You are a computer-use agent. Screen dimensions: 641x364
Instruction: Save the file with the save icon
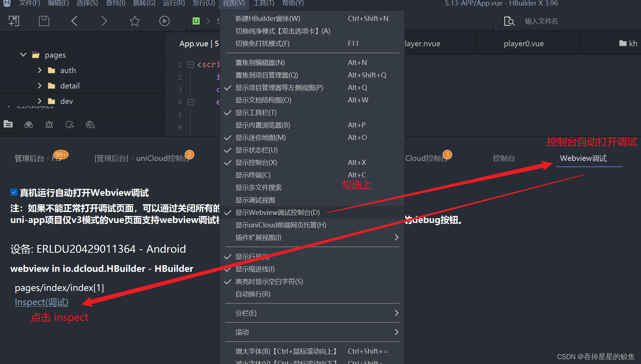tap(44, 21)
